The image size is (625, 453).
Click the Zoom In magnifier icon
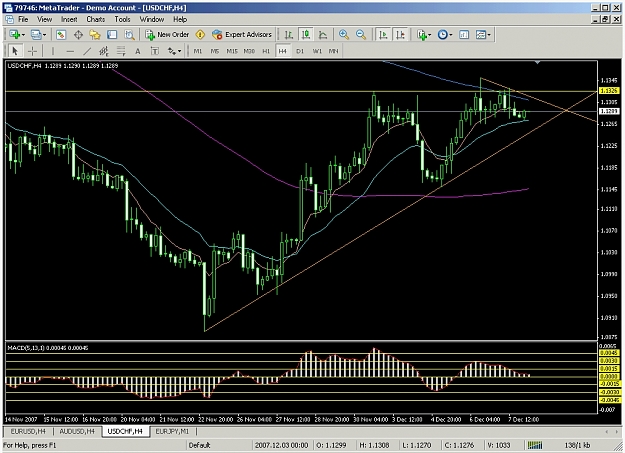(x=344, y=35)
